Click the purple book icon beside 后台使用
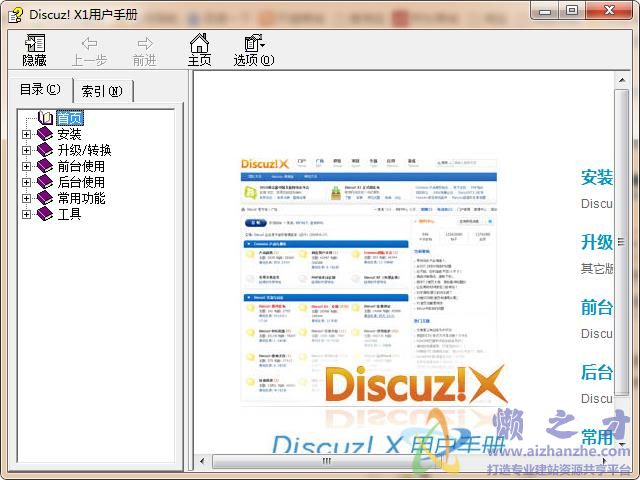 coord(45,182)
